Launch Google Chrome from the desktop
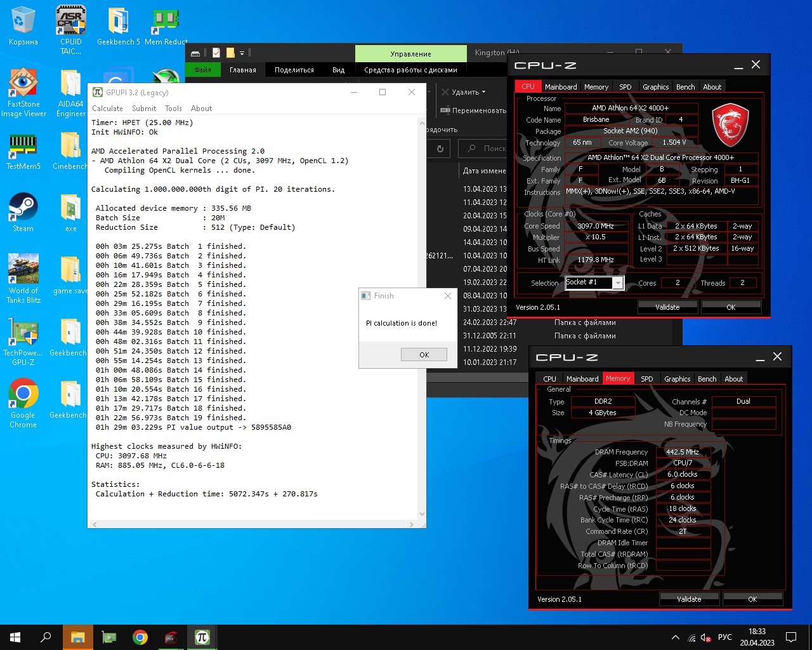Viewport: 812px width, 650px height. click(x=23, y=404)
